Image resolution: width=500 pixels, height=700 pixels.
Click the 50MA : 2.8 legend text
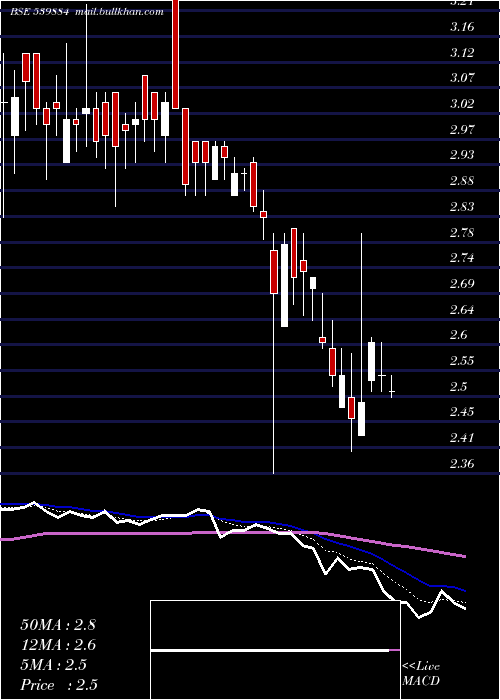[58, 625]
